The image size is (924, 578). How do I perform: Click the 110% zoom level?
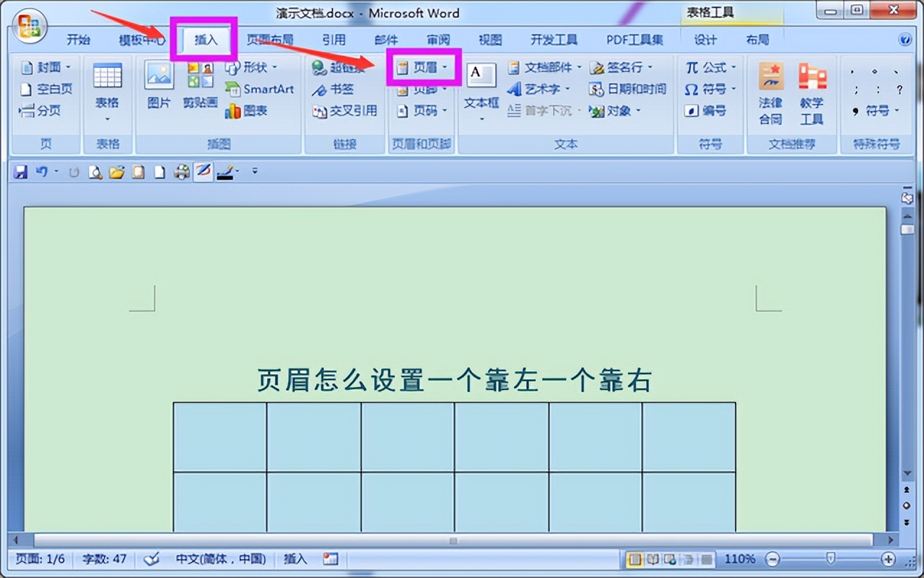(x=740, y=559)
